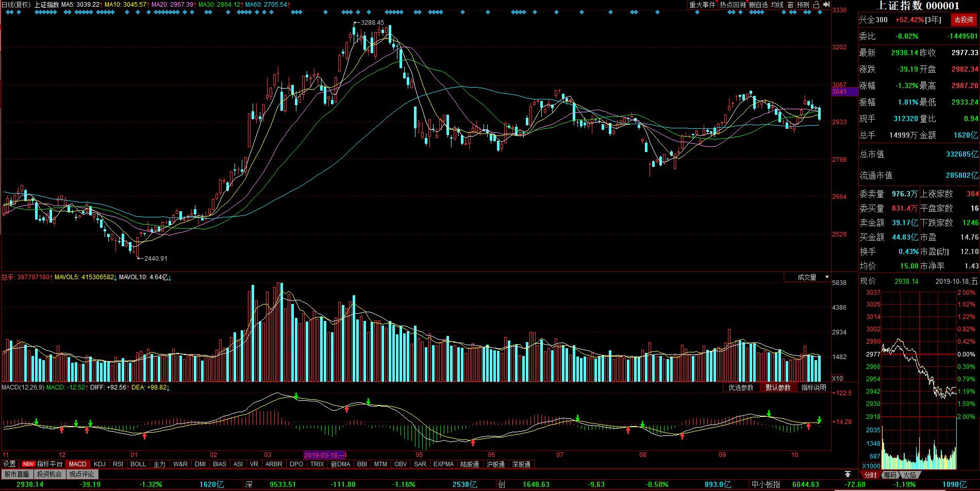Click the up-arrow expand icon above status bar

click(x=848, y=474)
